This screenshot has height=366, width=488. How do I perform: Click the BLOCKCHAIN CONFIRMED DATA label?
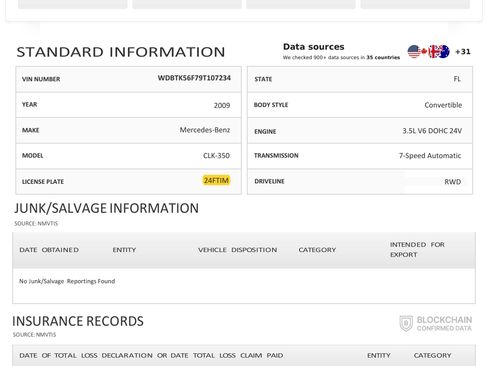pos(444,324)
